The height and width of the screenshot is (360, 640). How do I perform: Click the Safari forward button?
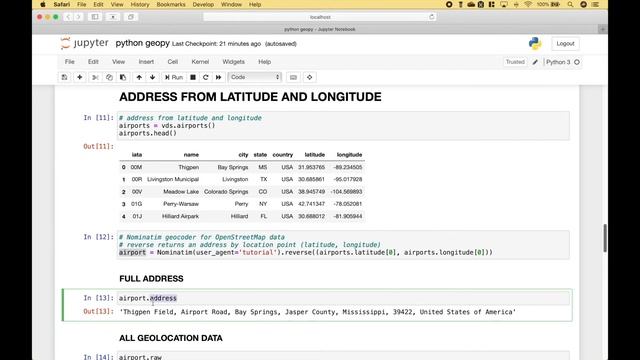pos(78,17)
